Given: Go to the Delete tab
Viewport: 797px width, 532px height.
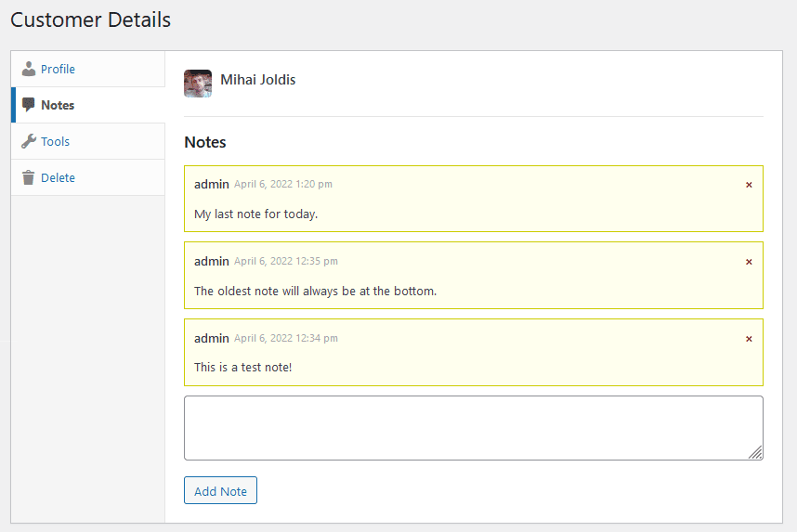Looking at the screenshot, I should (x=58, y=177).
